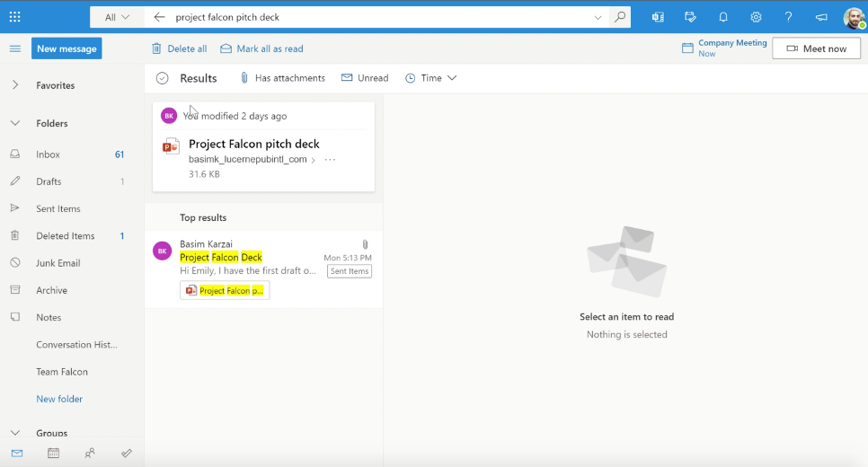The width and height of the screenshot is (868, 467).
Task: Collapse the Groups section
Action: (15, 433)
